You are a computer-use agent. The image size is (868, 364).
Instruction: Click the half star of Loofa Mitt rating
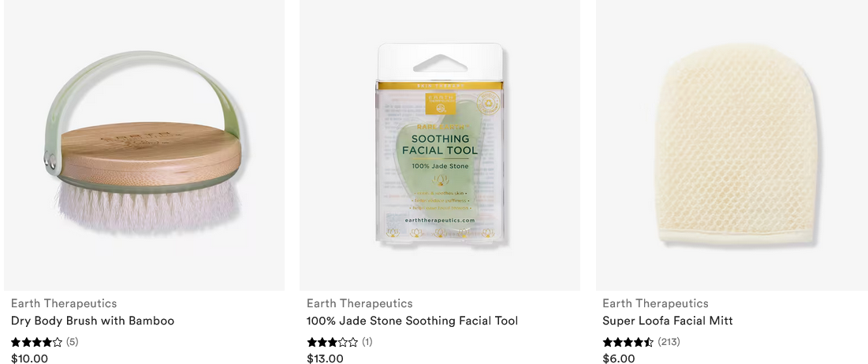pyautogui.click(x=649, y=342)
